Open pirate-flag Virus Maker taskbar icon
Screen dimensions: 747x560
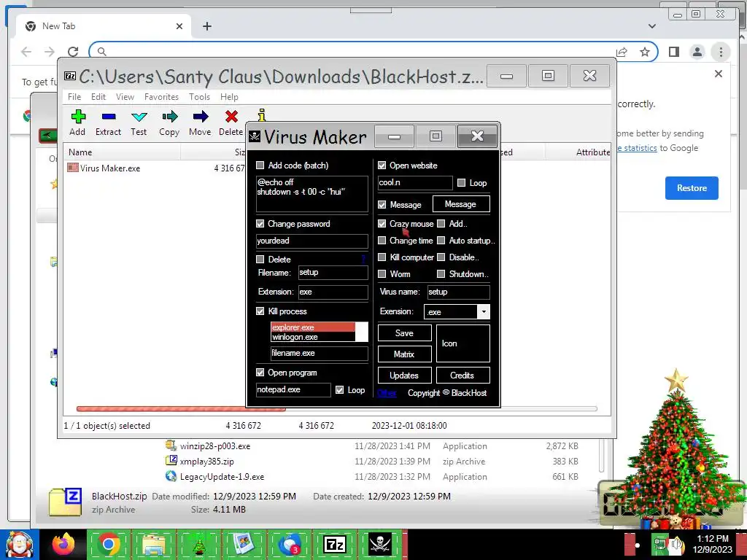point(379,544)
